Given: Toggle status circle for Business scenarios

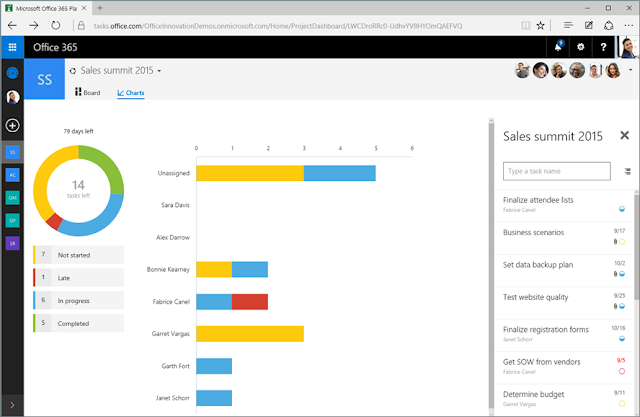Looking at the screenshot, I should tap(622, 242).
